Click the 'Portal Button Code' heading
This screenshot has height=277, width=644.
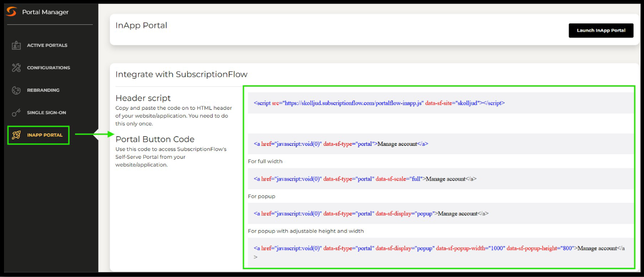pos(155,139)
